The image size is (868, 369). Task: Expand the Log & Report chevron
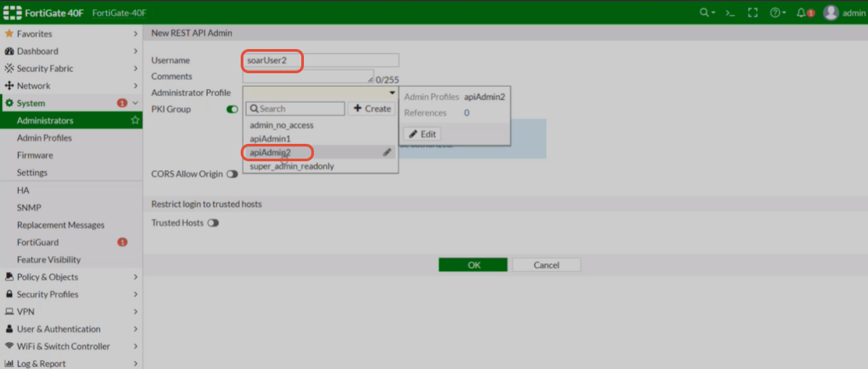tap(135, 364)
